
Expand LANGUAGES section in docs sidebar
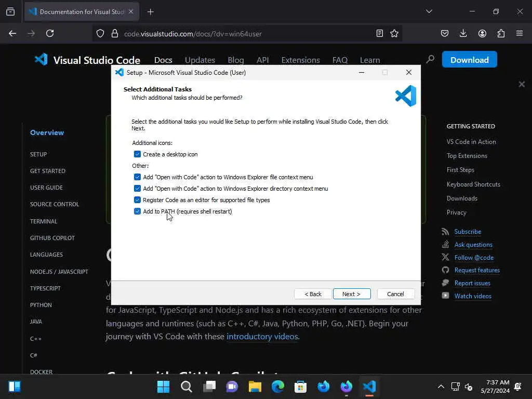pyautogui.click(x=46, y=255)
